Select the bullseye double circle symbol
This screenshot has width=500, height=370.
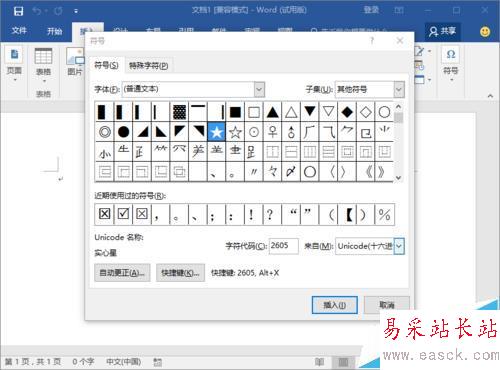click(105, 132)
